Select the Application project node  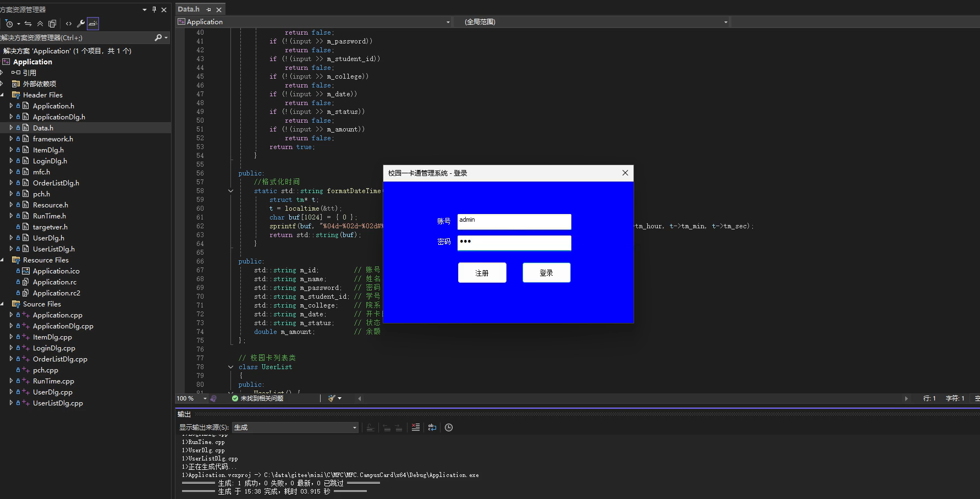32,62
